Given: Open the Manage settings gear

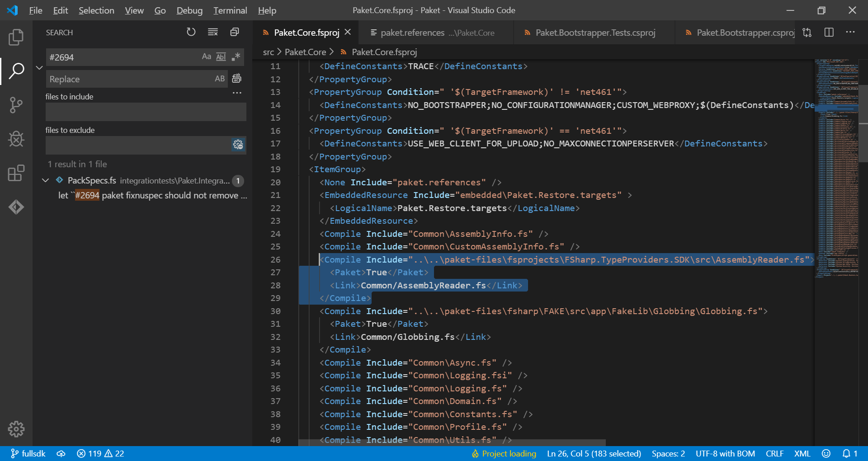Looking at the screenshot, I should tap(16, 429).
